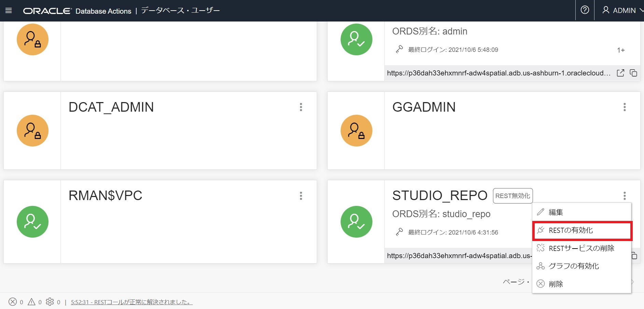Click the error count icon in the status bar

[13, 302]
